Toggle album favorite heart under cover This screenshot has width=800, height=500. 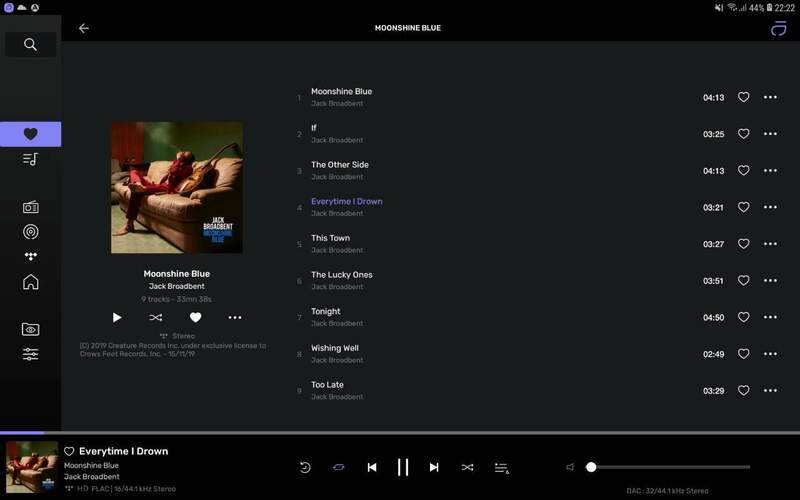pyautogui.click(x=195, y=317)
